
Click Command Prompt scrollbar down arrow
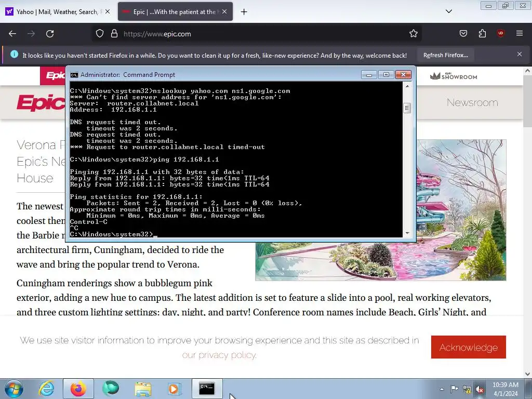point(407,233)
